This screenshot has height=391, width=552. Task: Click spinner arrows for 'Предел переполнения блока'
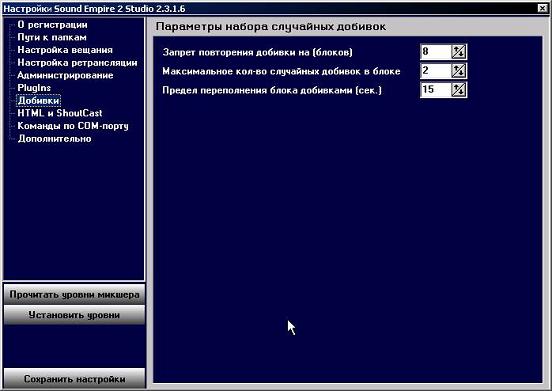[x=459, y=90]
